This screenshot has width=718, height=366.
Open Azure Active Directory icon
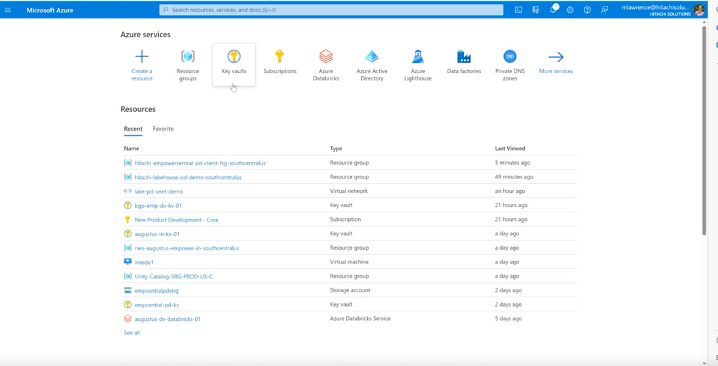(372, 56)
